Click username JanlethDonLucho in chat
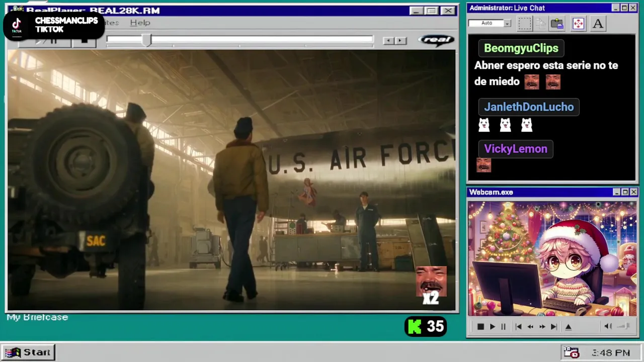The image size is (644, 362). click(x=529, y=107)
